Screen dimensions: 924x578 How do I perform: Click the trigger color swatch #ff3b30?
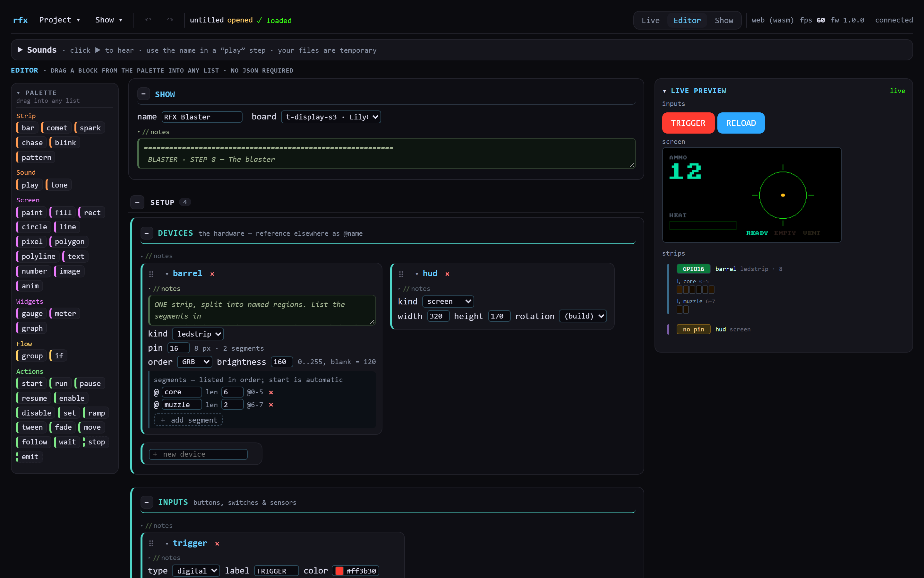pyautogui.click(x=339, y=571)
